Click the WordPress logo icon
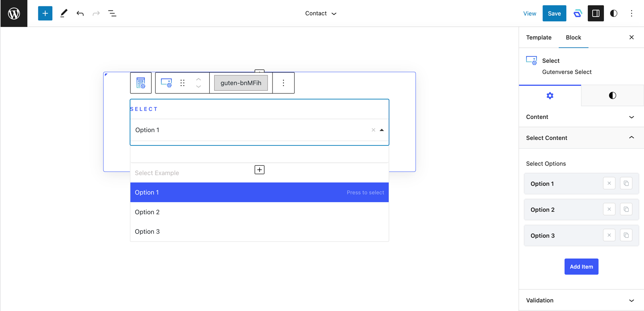The width and height of the screenshot is (644, 311). [14, 13]
